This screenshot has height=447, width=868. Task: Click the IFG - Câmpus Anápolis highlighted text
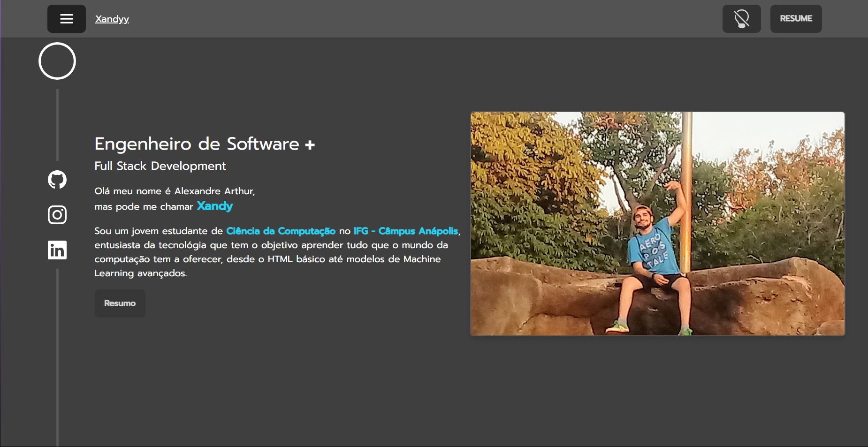[405, 231]
